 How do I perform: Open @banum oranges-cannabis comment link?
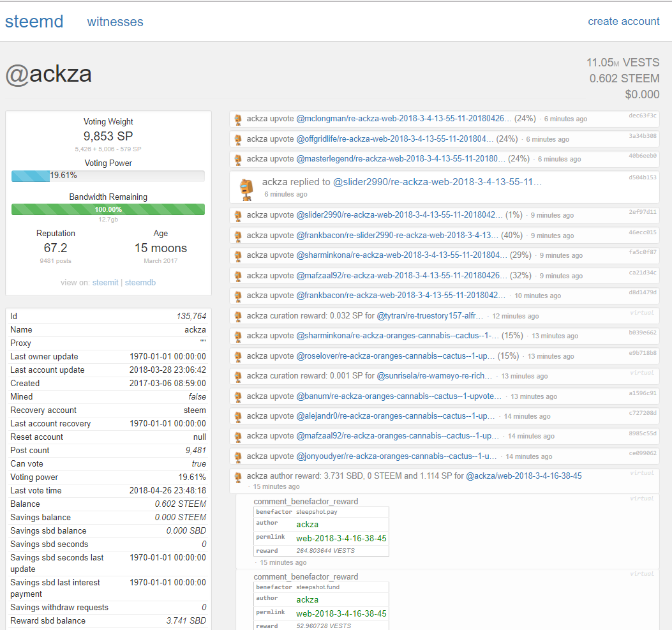click(x=399, y=396)
